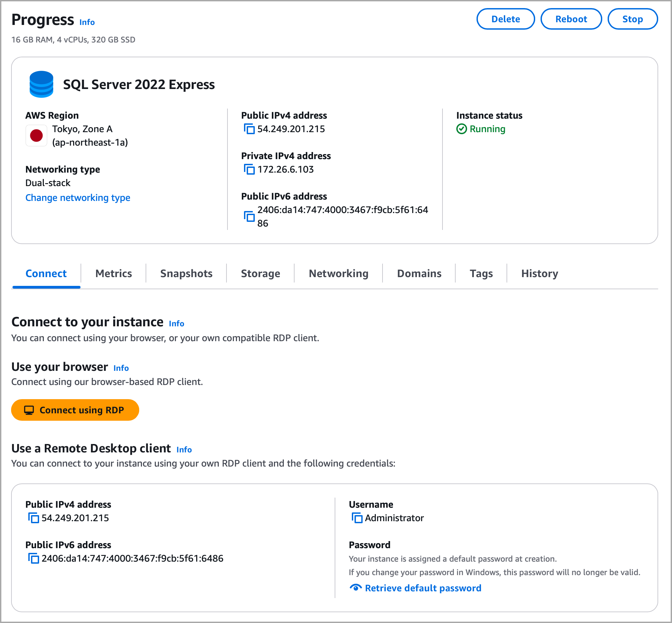Copy the public IPv6 address in summary card
The image size is (672, 623).
pos(249,216)
